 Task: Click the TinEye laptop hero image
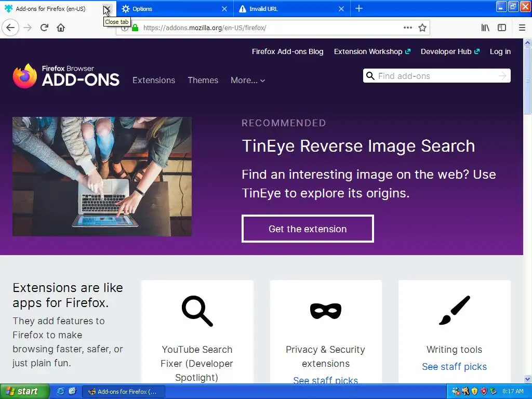click(102, 177)
